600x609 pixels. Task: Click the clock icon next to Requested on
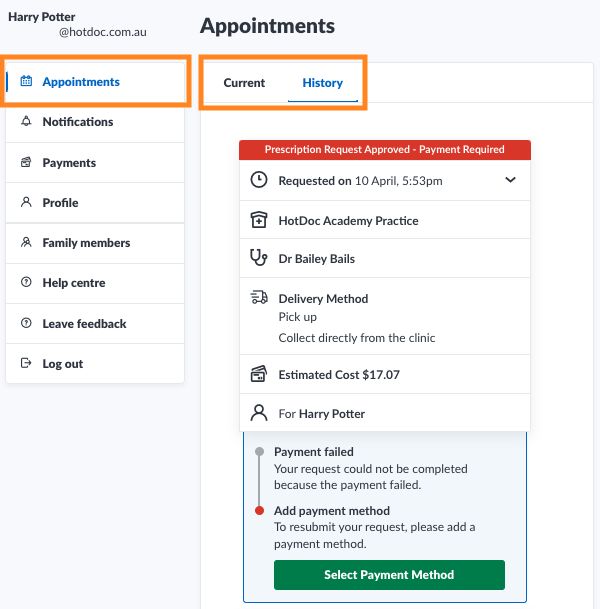click(259, 181)
